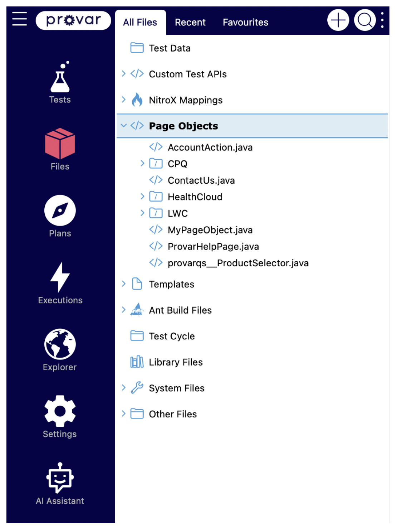The width and height of the screenshot is (402, 532).
Task: Select the NitroX Mappings label
Action: (x=186, y=100)
